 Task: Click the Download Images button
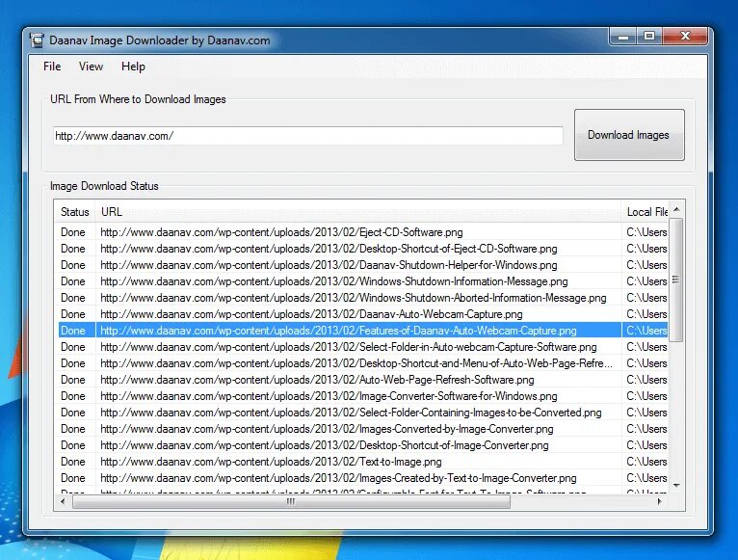point(629,135)
